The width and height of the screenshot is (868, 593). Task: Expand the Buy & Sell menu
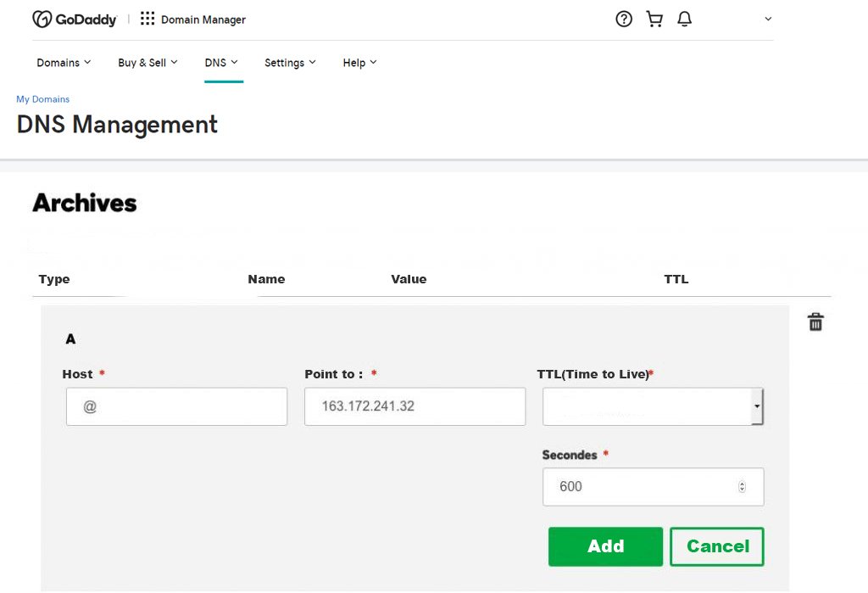pyautogui.click(x=147, y=63)
